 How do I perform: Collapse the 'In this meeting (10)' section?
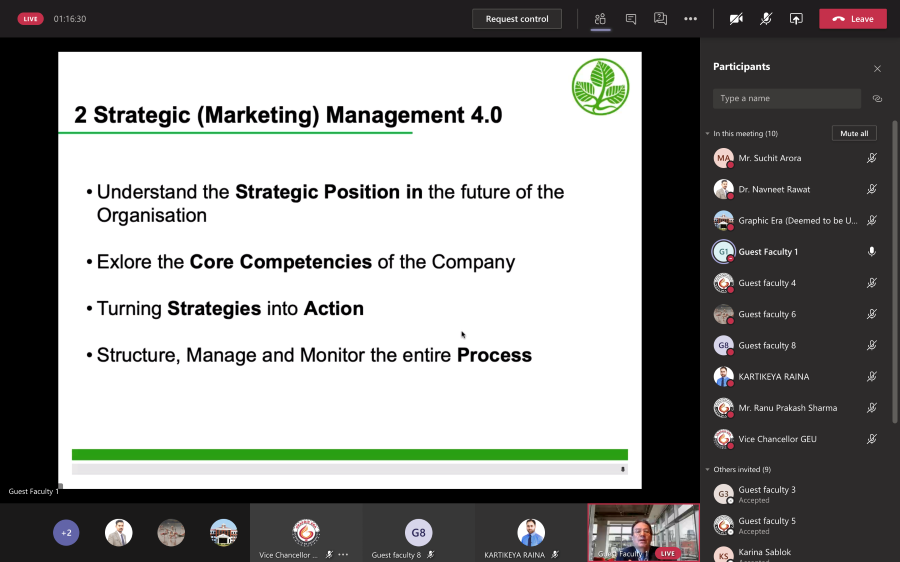(707, 133)
